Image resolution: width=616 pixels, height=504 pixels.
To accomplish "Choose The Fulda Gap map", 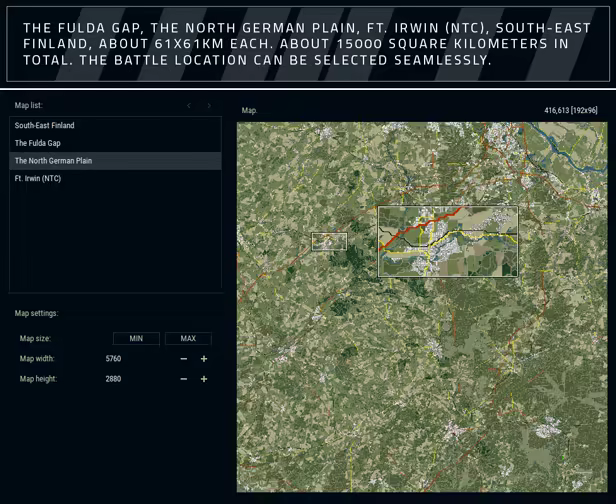I will pos(38,143).
